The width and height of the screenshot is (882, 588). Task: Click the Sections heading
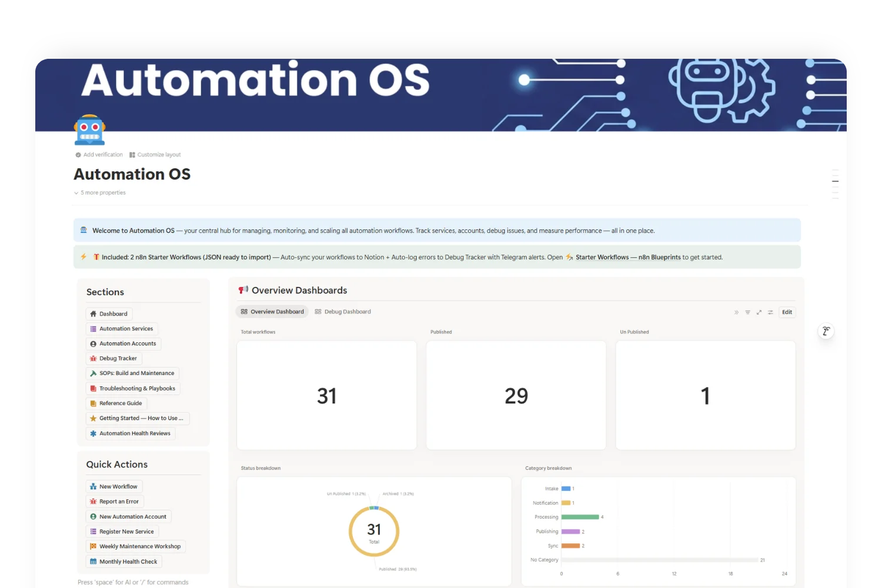tap(105, 292)
